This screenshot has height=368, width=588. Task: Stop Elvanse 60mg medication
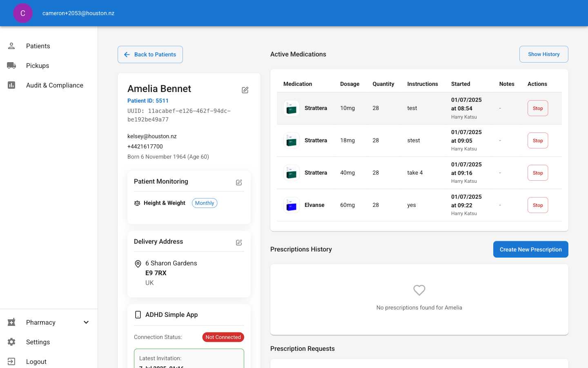538,205
